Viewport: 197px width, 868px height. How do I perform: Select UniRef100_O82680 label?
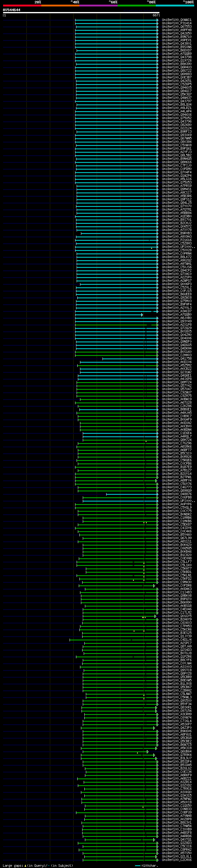point(177,125)
